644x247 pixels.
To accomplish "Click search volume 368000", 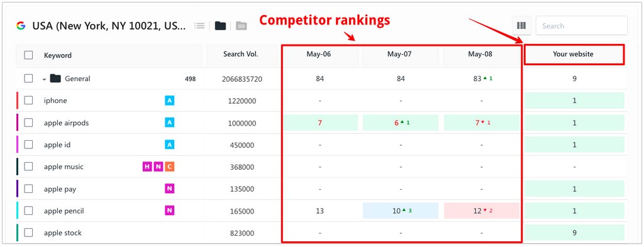I will [x=242, y=167].
